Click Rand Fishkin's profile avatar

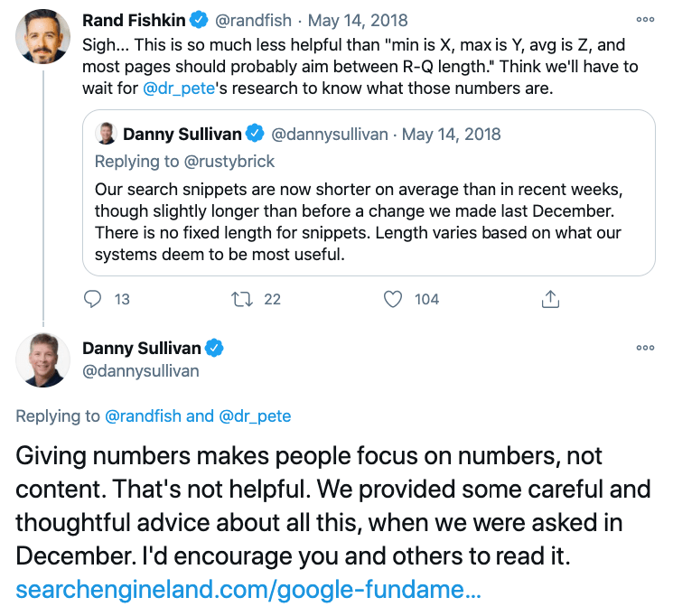coord(42,35)
